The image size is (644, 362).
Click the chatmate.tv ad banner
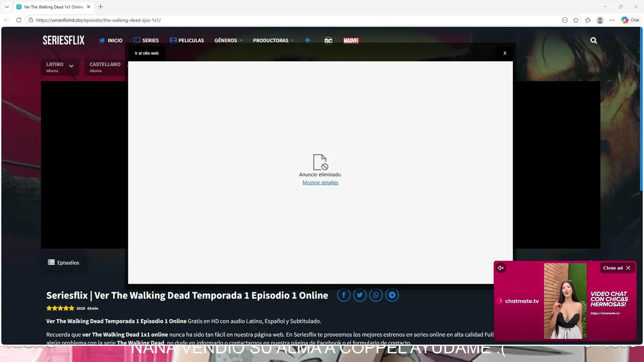[566, 301]
